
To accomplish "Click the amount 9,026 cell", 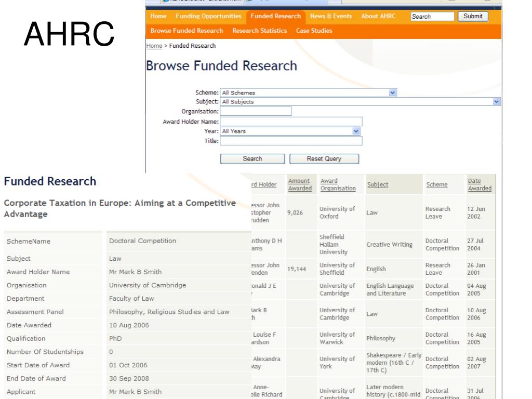I will pyautogui.click(x=295, y=212).
